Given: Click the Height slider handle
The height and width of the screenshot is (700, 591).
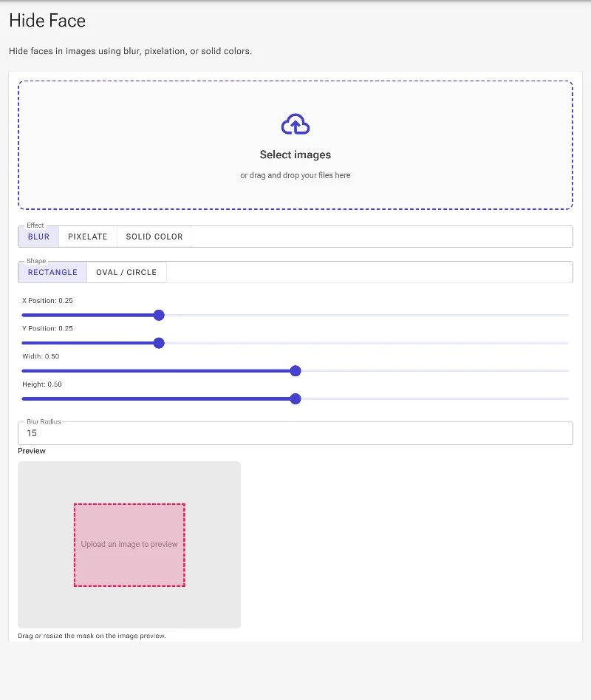Looking at the screenshot, I should [x=295, y=398].
